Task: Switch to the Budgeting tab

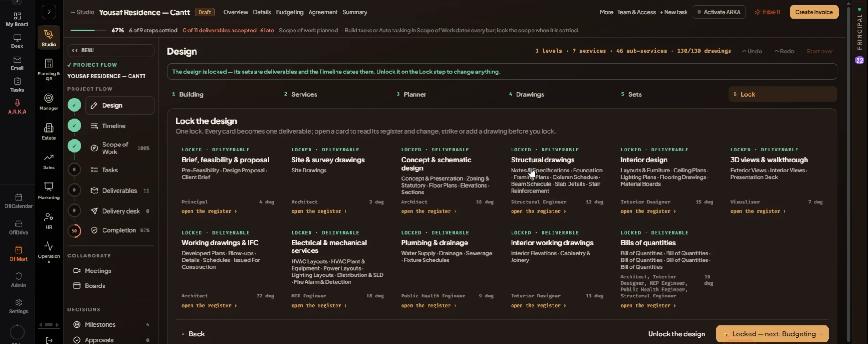Action: (289, 12)
